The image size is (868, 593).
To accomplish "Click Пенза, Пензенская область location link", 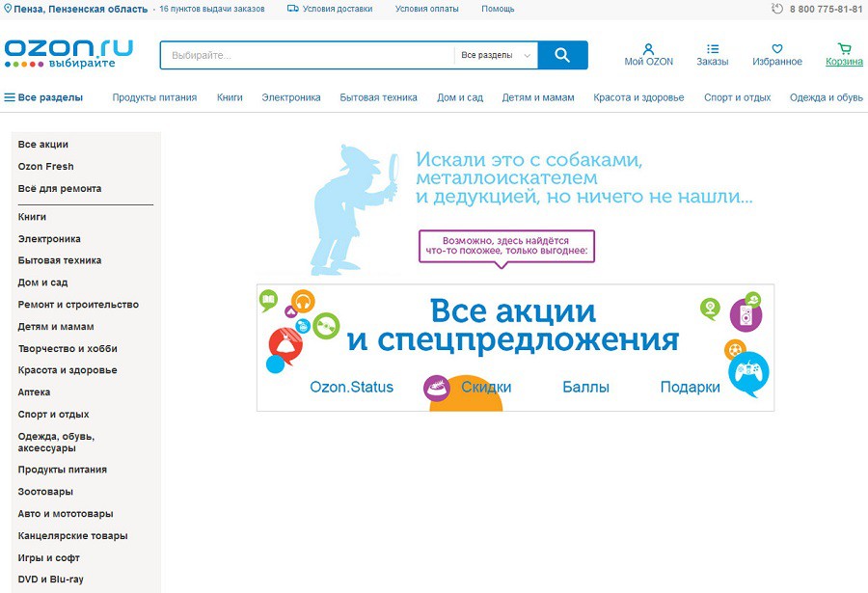I will click(x=80, y=9).
